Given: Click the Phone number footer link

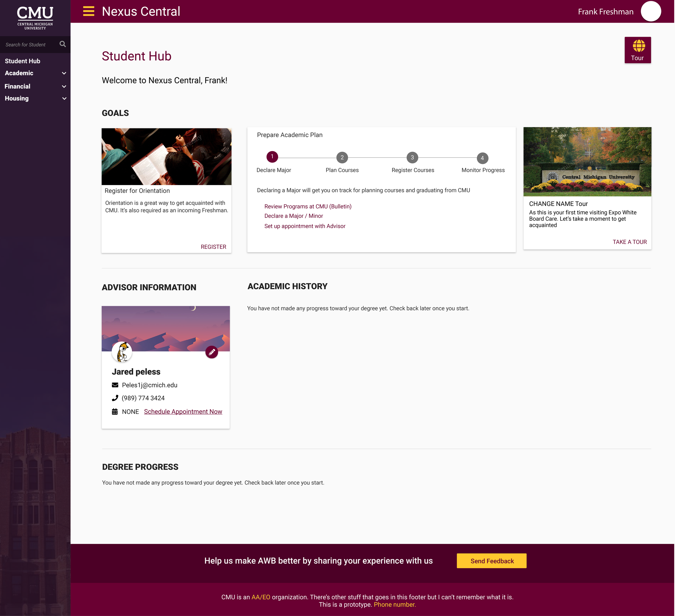Looking at the screenshot, I should [395, 605].
